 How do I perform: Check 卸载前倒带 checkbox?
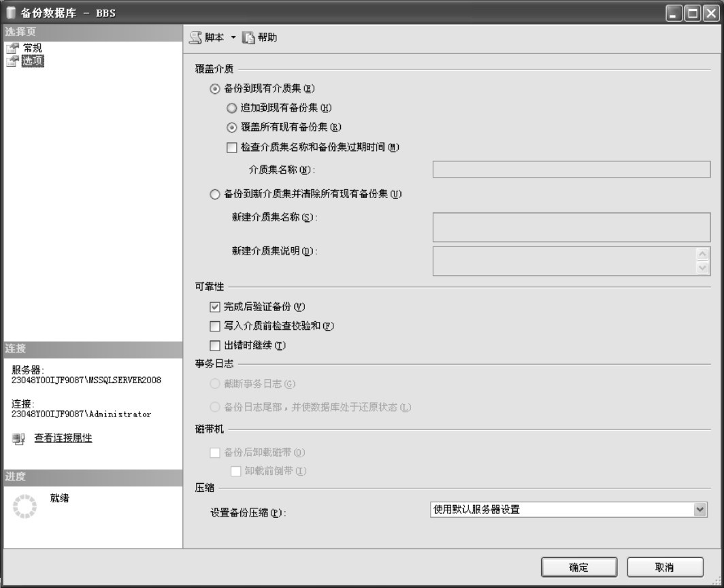click(x=235, y=471)
